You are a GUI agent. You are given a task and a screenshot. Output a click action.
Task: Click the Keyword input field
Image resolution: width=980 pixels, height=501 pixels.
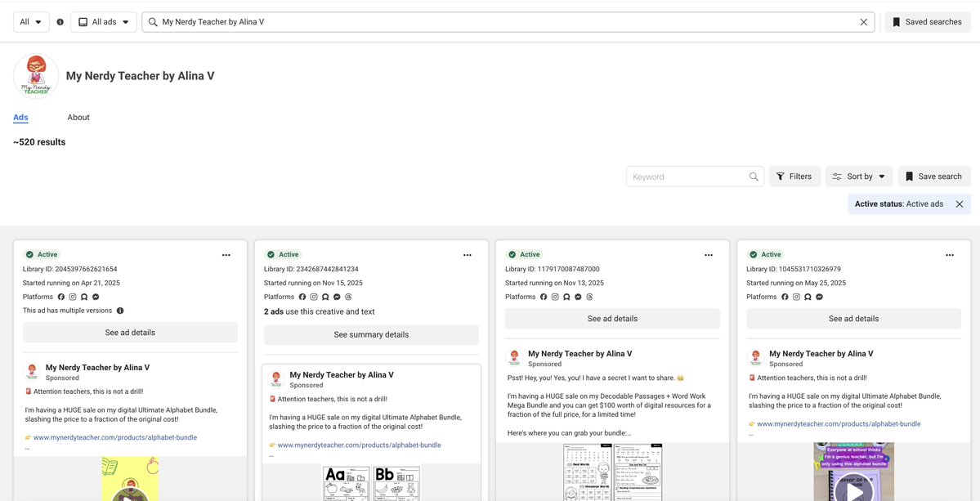[x=695, y=177]
